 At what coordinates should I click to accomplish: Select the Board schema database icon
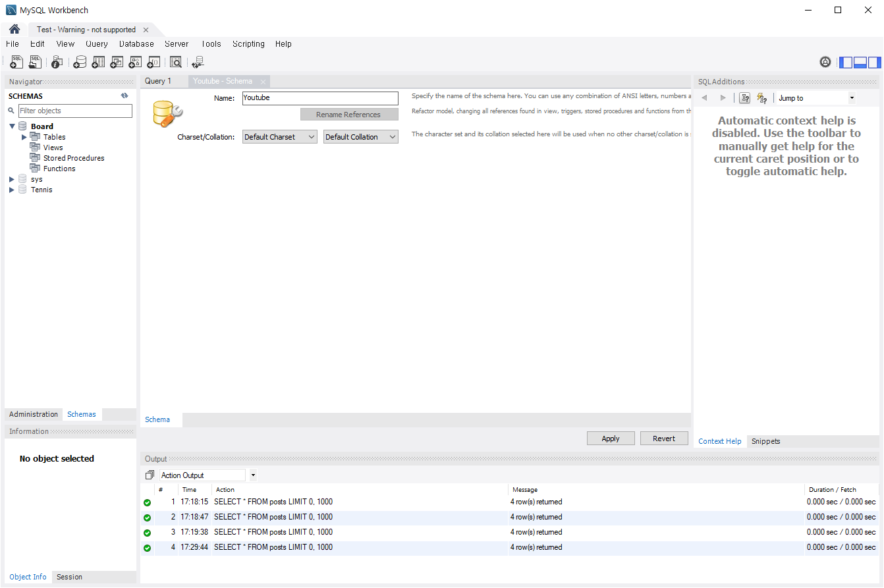click(x=23, y=126)
